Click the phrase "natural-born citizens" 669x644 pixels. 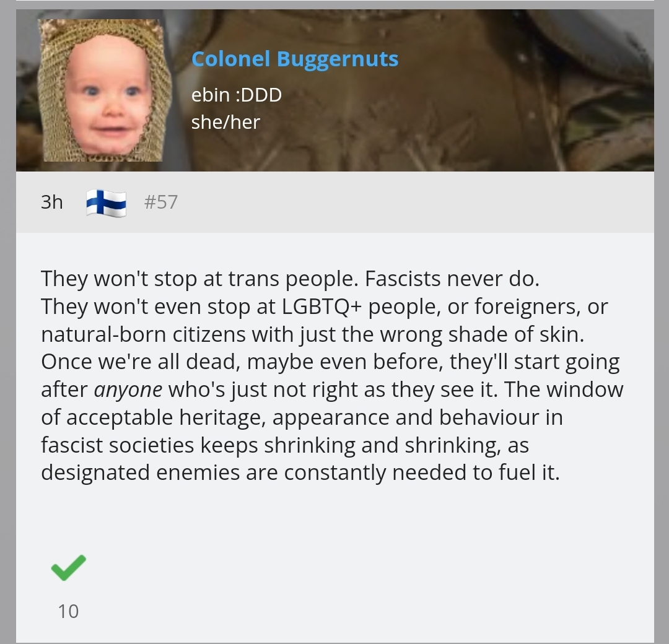[x=143, y=334]
